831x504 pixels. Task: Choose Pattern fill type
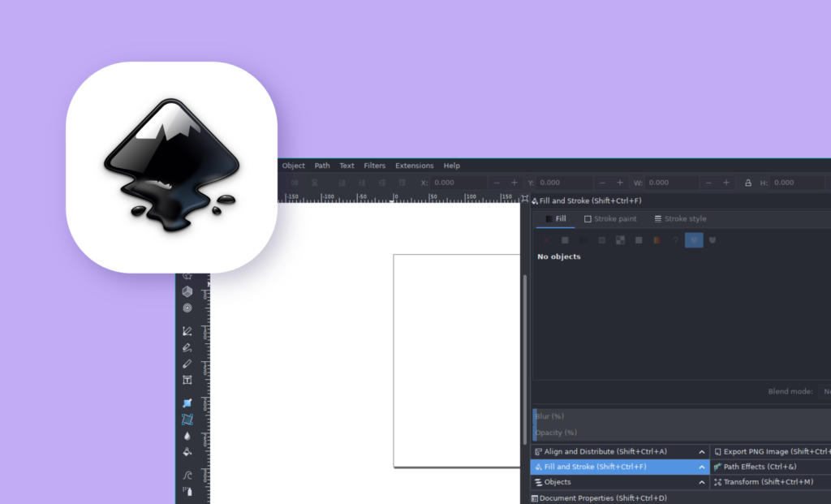639,240
